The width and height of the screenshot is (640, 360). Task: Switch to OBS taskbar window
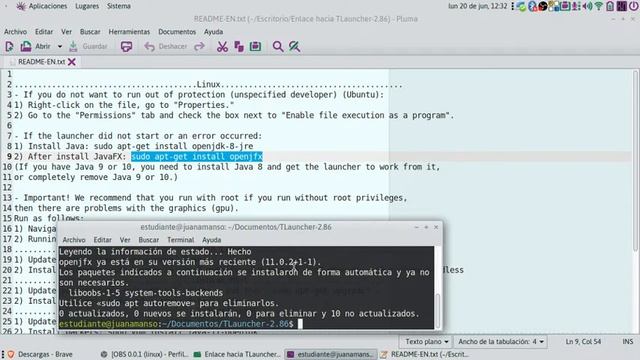click(x=144, y=354)
